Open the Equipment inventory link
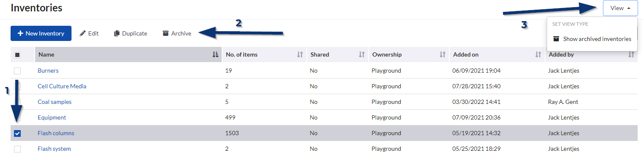Screen dimensions: 644x155 tap(52, 117)
